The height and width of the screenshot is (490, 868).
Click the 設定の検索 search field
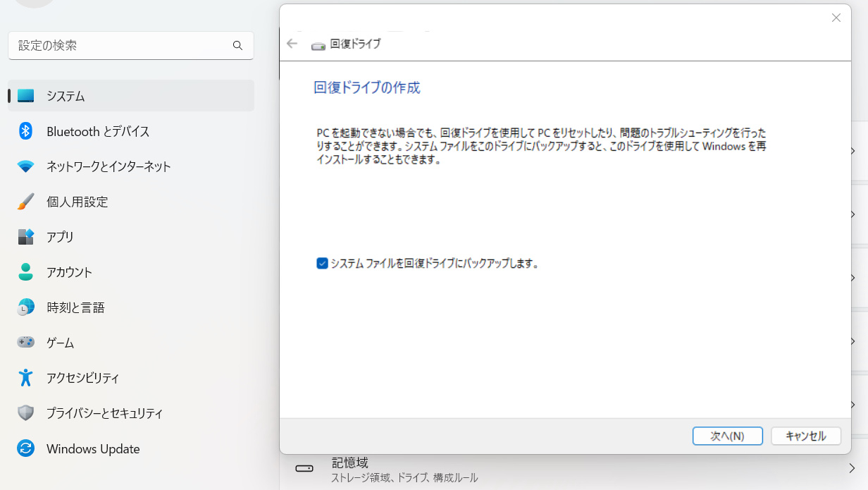point(120,45)
